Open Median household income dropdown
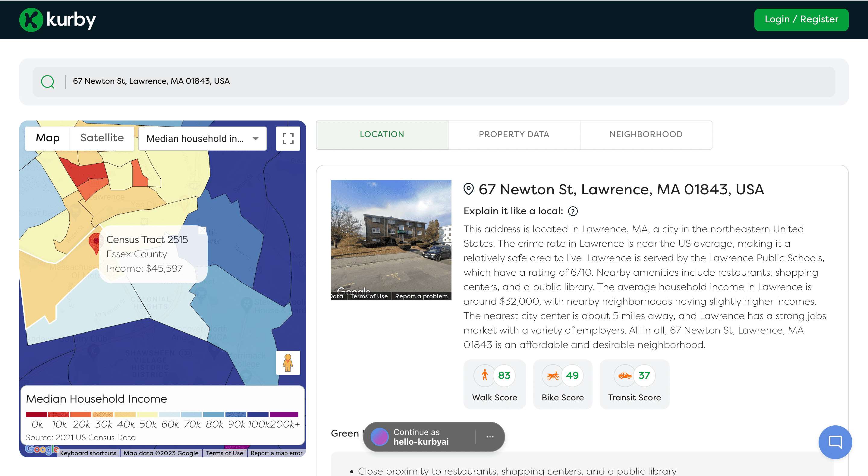868x476 pixels. click(195, 139)
